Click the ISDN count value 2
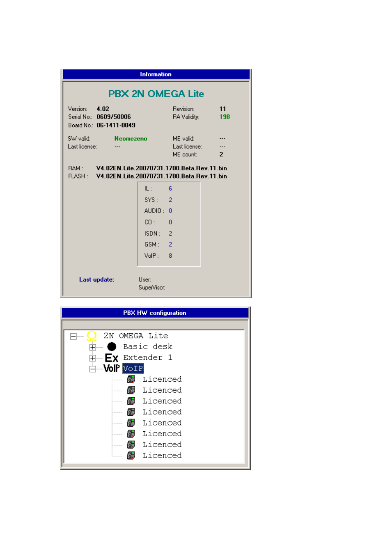The image size is (392, 554). tap(170, 234)
